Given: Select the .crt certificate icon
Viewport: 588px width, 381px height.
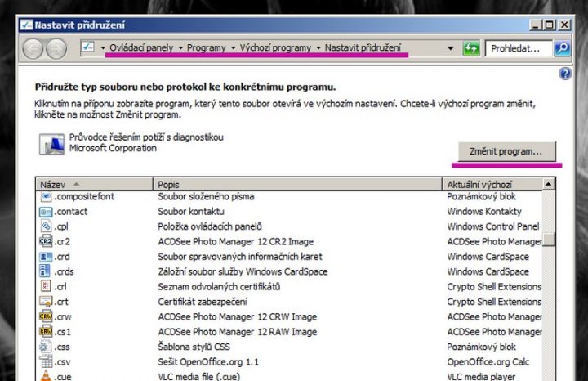Looking at the screenshot, I should pos(46,302).
